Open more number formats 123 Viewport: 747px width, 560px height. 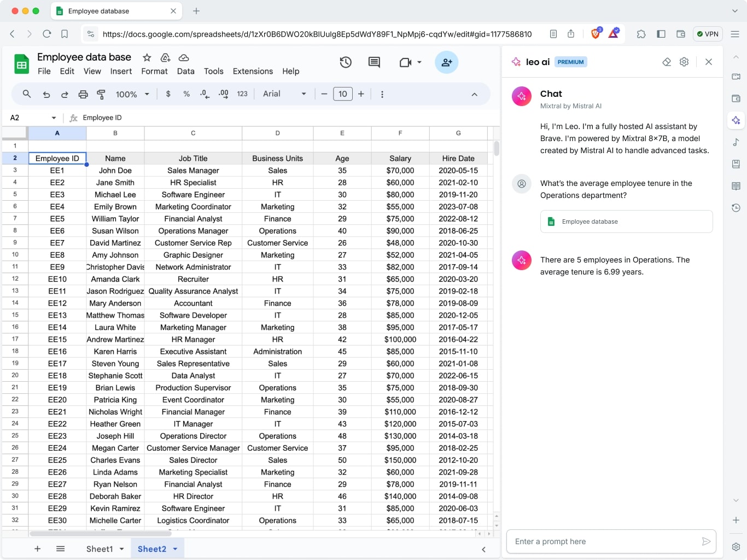pos(242,94)
